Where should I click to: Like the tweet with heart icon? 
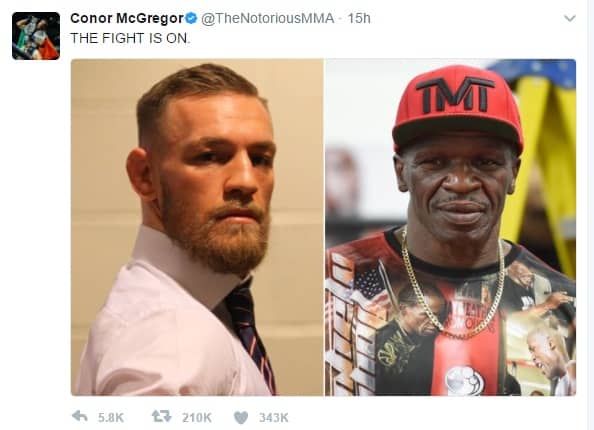(x=241, y=417)
